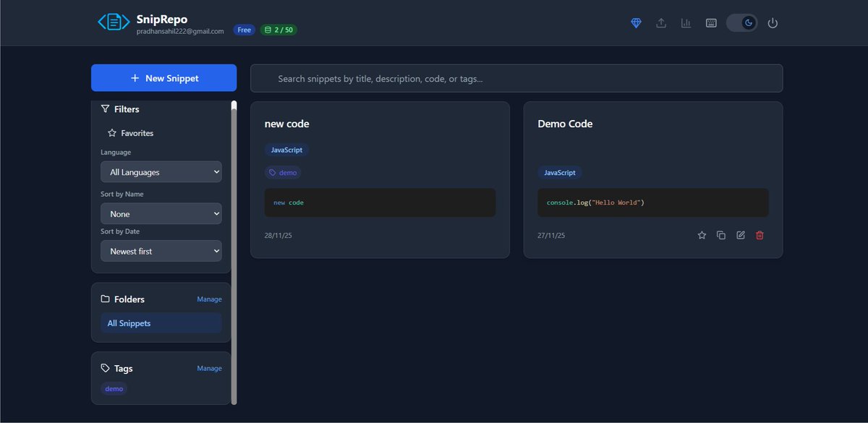Click Manage link for Folders
Image resolution: width=868 pixels, height=423 pixels.
tap(209, 299)
